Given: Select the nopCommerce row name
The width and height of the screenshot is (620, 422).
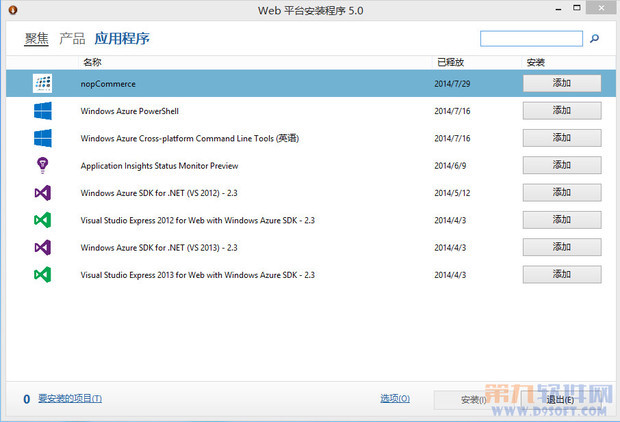Looking at the screenshot, I should pyautogui.click(x=108, y=84).
